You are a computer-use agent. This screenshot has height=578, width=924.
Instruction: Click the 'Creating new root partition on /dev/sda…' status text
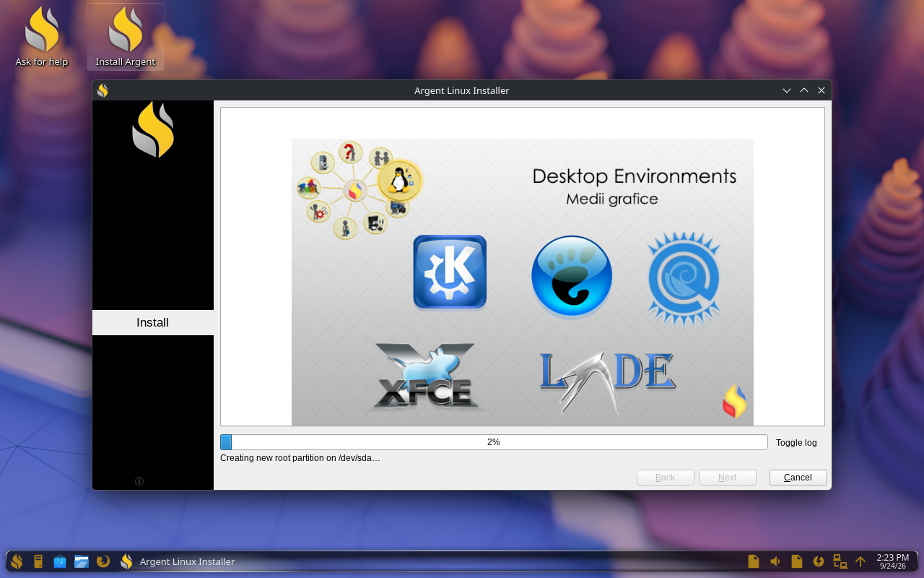[300, 458]
